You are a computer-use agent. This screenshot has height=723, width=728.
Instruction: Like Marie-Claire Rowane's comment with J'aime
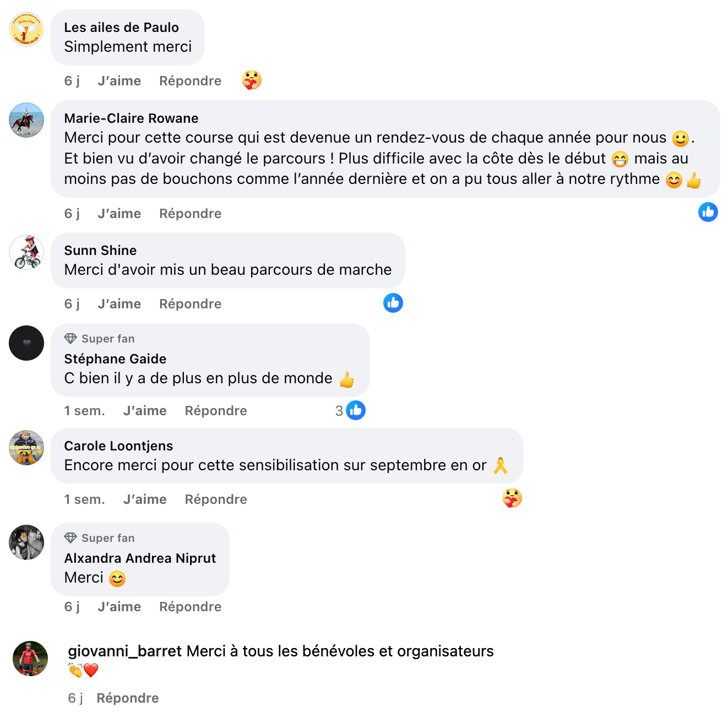119,214
